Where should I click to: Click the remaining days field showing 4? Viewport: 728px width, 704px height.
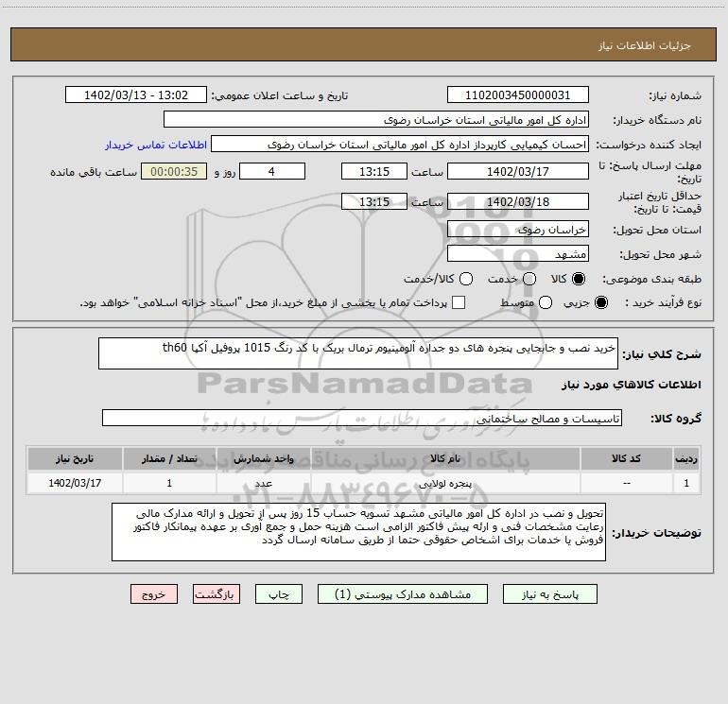coord(272,171)
